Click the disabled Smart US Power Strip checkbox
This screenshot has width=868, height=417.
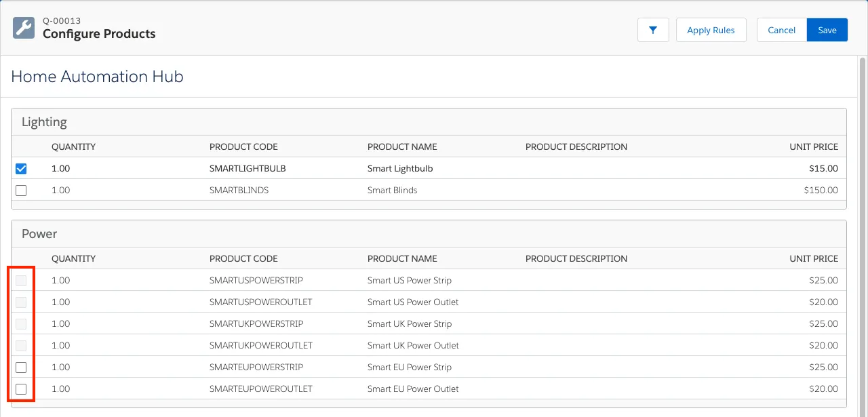[x=21, y=281]
